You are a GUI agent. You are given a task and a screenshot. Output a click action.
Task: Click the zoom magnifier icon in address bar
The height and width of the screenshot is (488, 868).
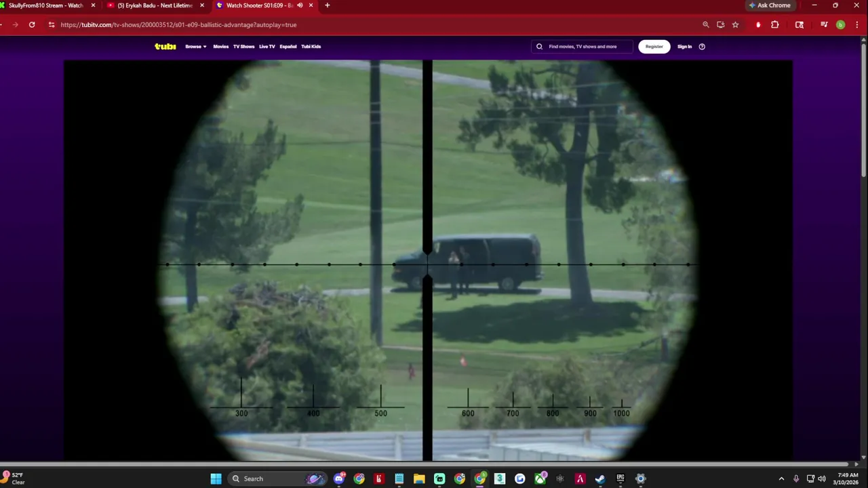point(706,24)
